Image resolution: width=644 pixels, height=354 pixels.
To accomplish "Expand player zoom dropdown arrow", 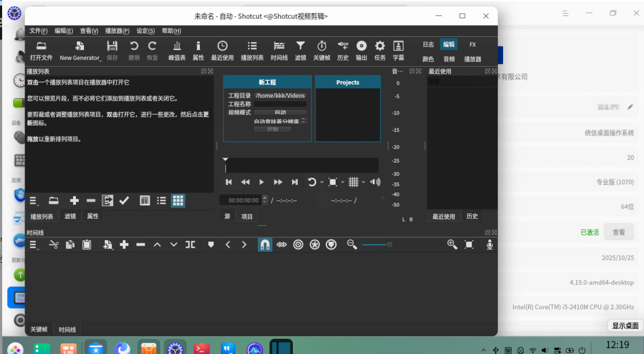I will 342,182.
